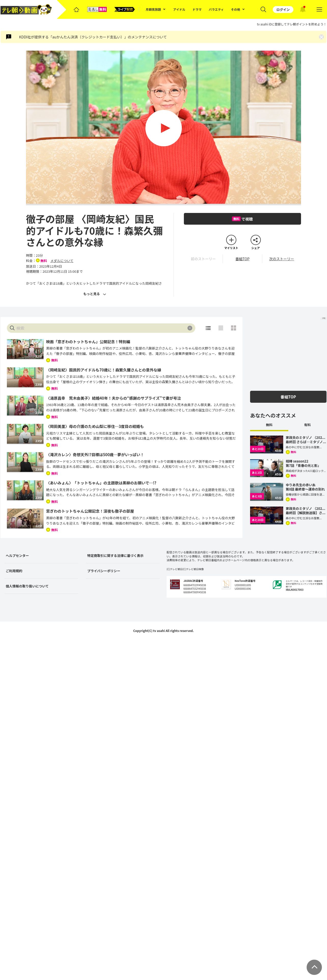This screenshot has height=980, width=327.
Task: Open 個人情報の取り扱いについて footer link
Action: [27, 586]
